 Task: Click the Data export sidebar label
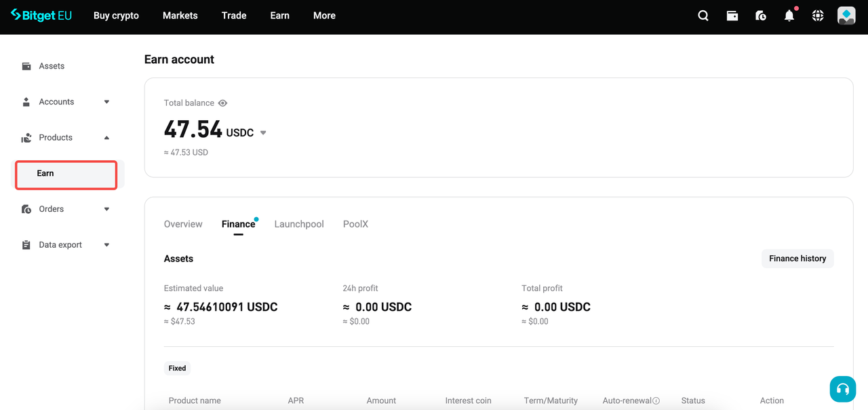coord(60,245)
